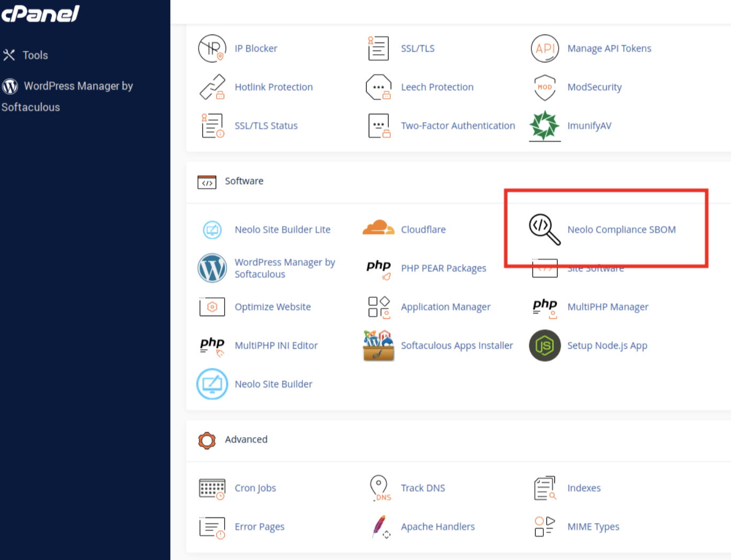Open MultiPHP Manager link
Image resolution: width=731 pixels, height=560 pixels.
click(x=607, y=307)
